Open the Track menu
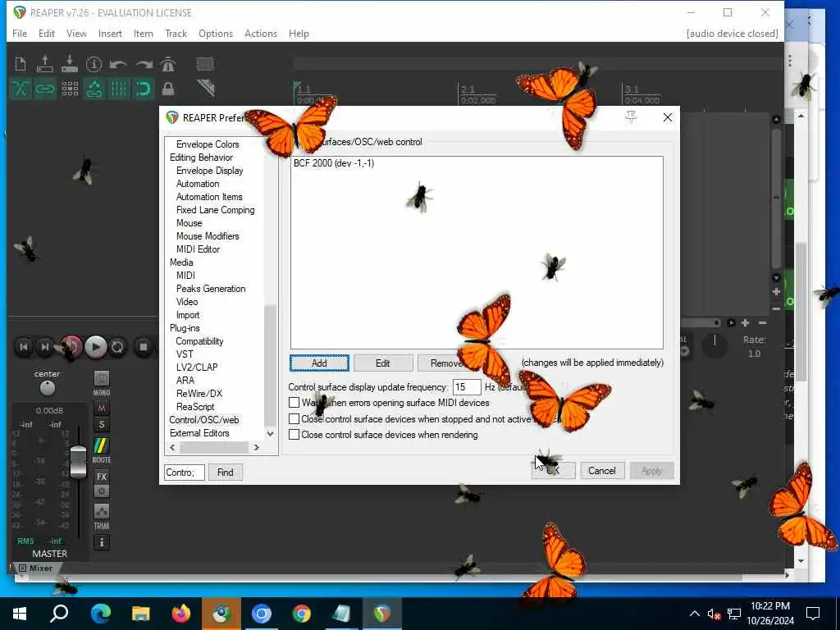Screen dimensions: 840x630 coord(176,33)
